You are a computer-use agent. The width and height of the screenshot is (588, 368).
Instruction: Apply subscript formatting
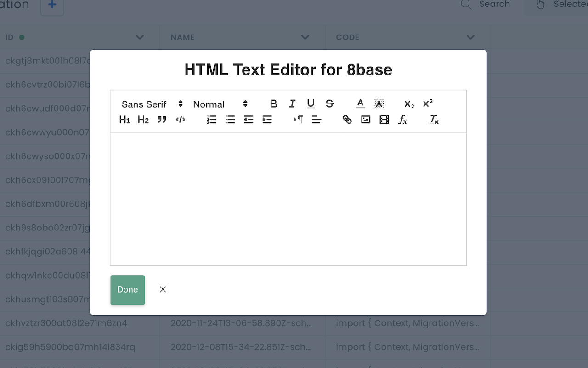coord(409,104)
